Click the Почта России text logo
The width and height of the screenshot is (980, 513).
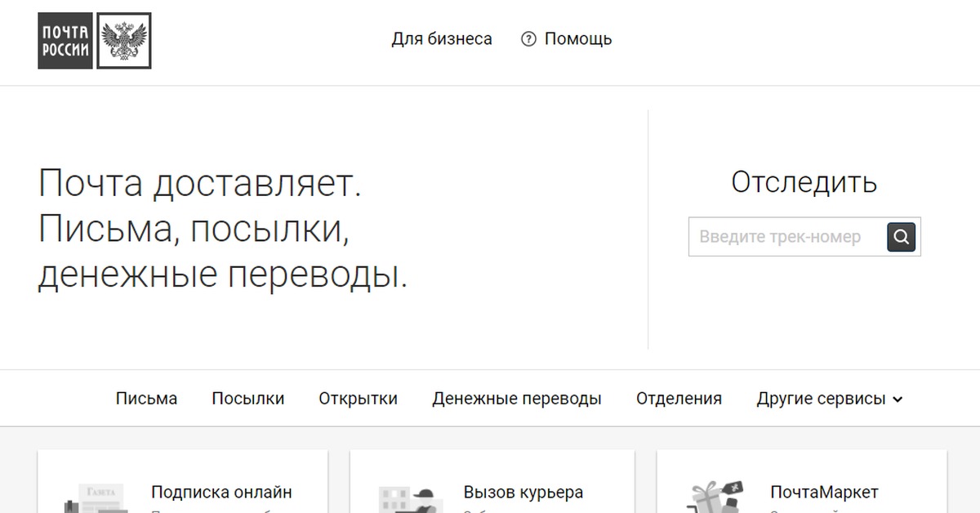[x=65, y=41]
